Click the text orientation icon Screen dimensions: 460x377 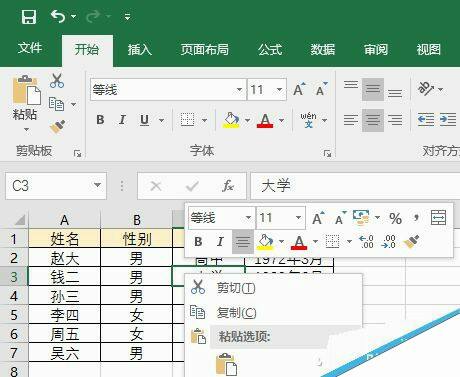click(x=426, y=89)
